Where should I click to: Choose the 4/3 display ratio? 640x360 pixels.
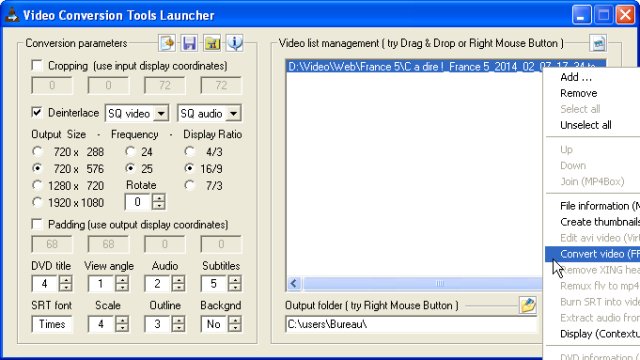189,152
